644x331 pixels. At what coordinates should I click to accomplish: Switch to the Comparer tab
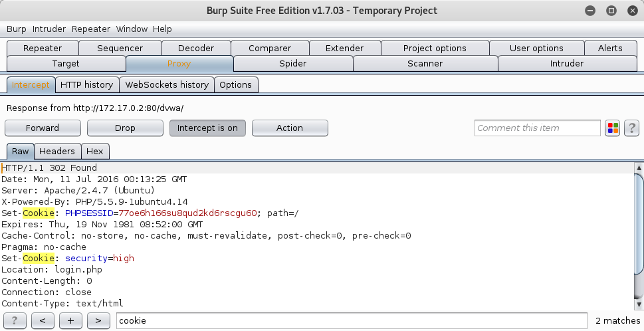[270, 48]
